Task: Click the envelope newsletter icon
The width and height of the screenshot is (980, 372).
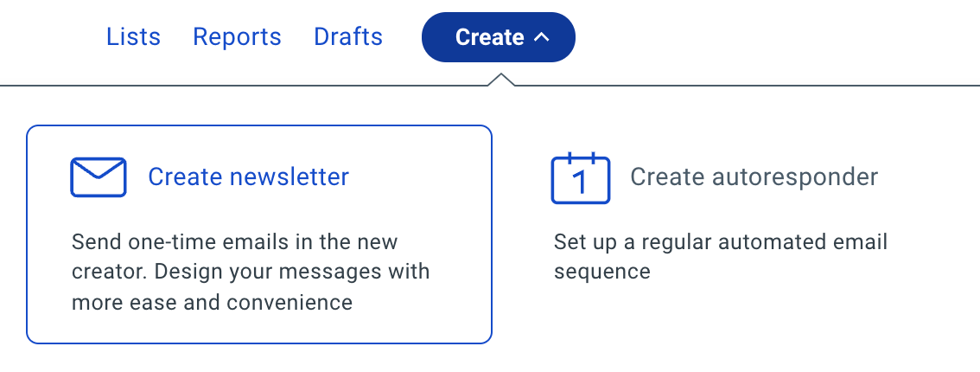Action: click(x=99, y=177)
